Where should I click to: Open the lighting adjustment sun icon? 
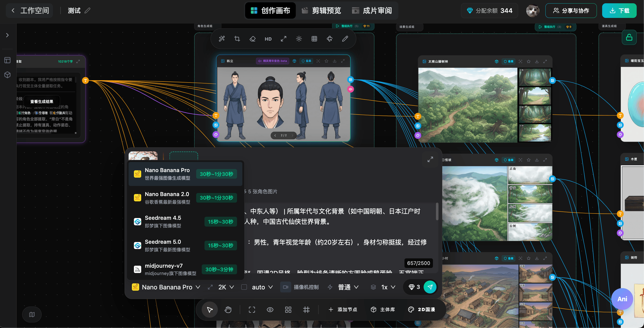click(x=299, y=39)
